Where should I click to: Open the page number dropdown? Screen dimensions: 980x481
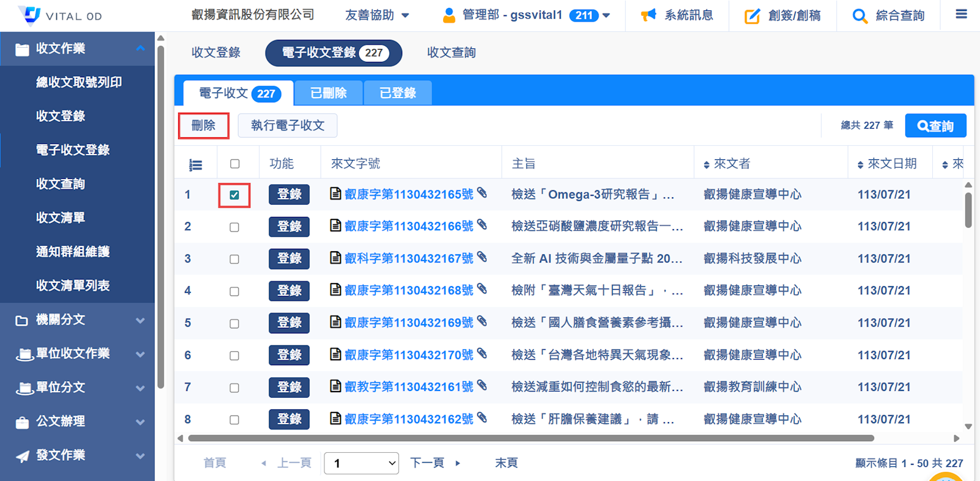pos(361,463)
